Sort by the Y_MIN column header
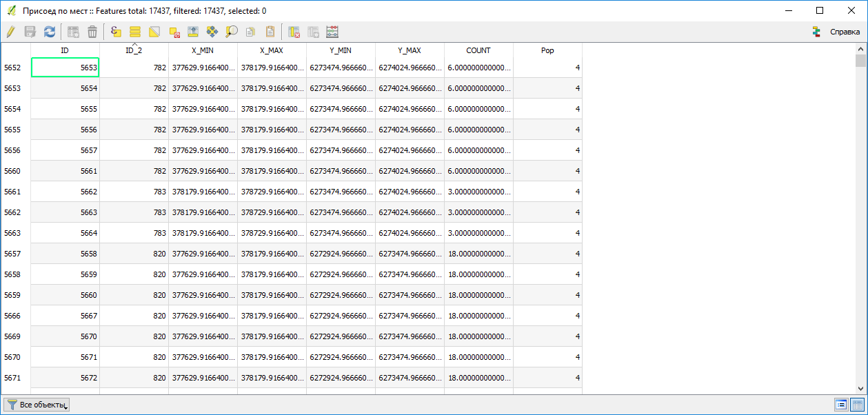868x415 pixels. tap(341, 50)
